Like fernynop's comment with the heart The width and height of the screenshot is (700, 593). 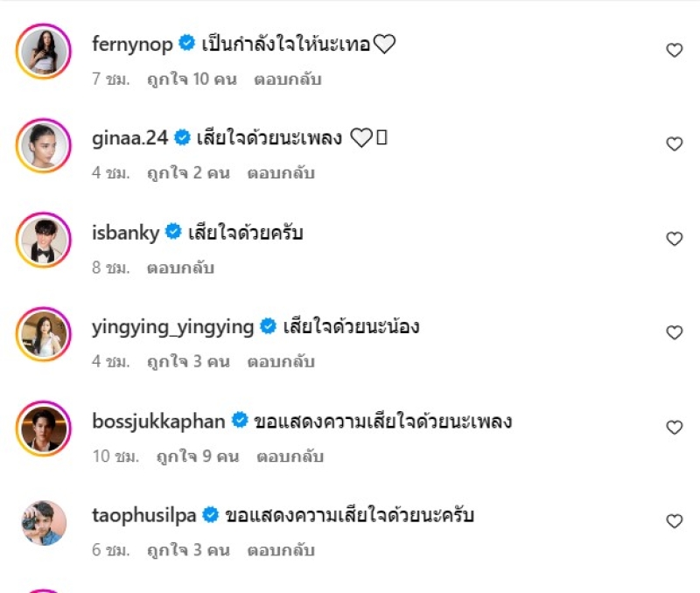click(x=674, y=51)
